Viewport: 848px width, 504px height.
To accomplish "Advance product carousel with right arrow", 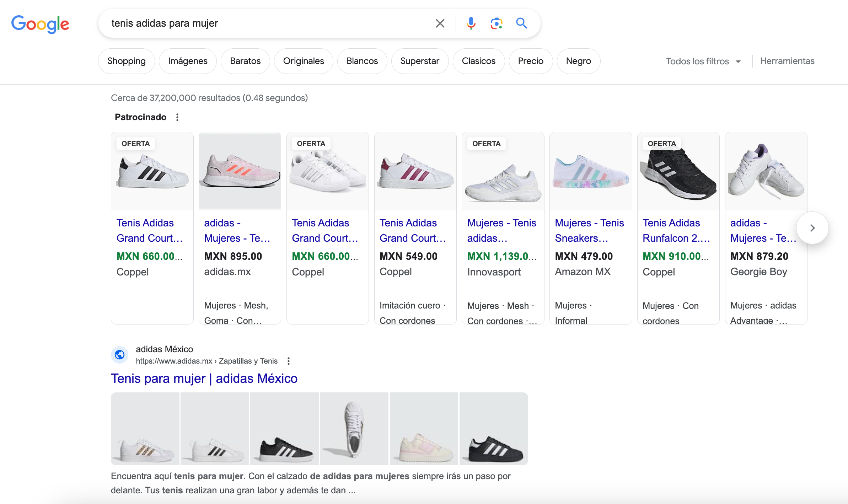I will (x=812, y=228).
